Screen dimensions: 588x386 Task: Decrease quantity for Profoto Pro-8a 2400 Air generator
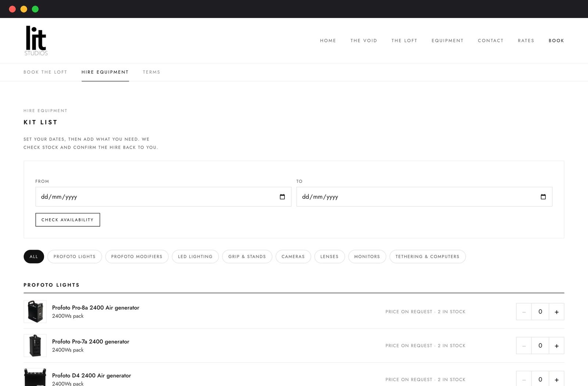tap(524, 312)
